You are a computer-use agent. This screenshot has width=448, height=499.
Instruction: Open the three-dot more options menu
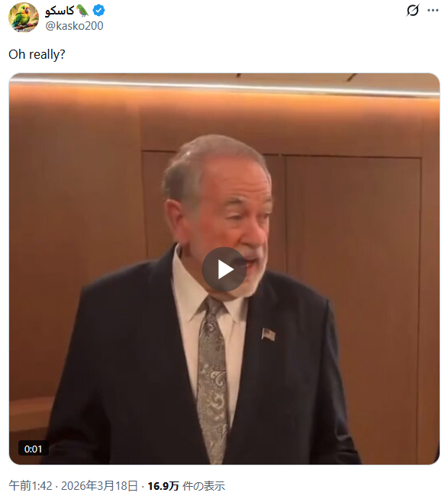[433, 11]
